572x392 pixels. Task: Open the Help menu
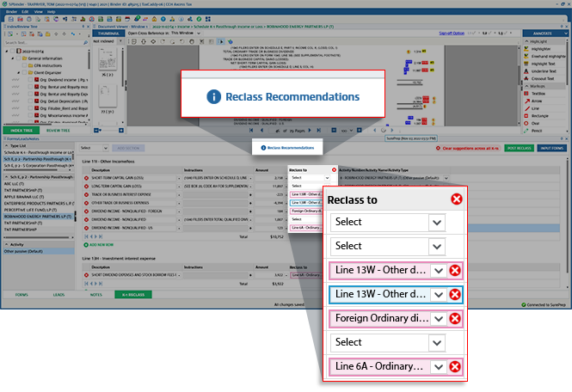[x=51, y=12]
